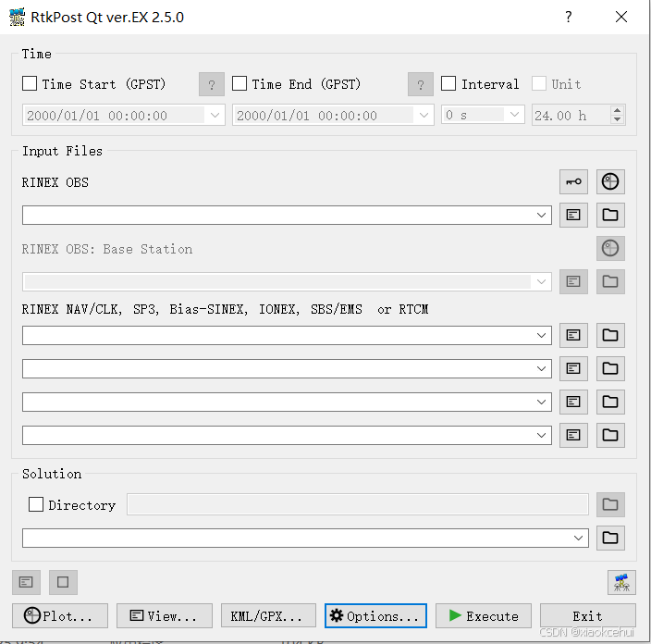Browse folder for first NAV/CLK input file
The image size is (651, 644).
[x=610, y=335]
